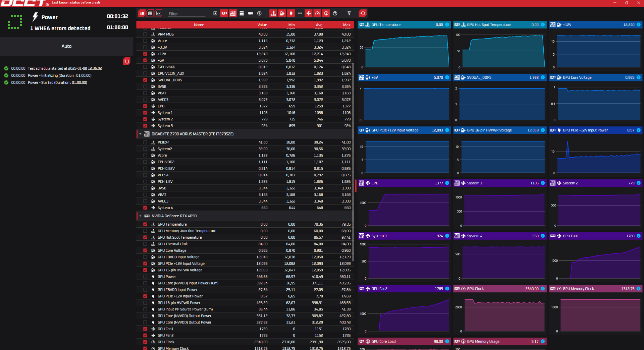Enable the VBAT checkbox above AVCC3 3,072
644x350 pixels.
145,93
